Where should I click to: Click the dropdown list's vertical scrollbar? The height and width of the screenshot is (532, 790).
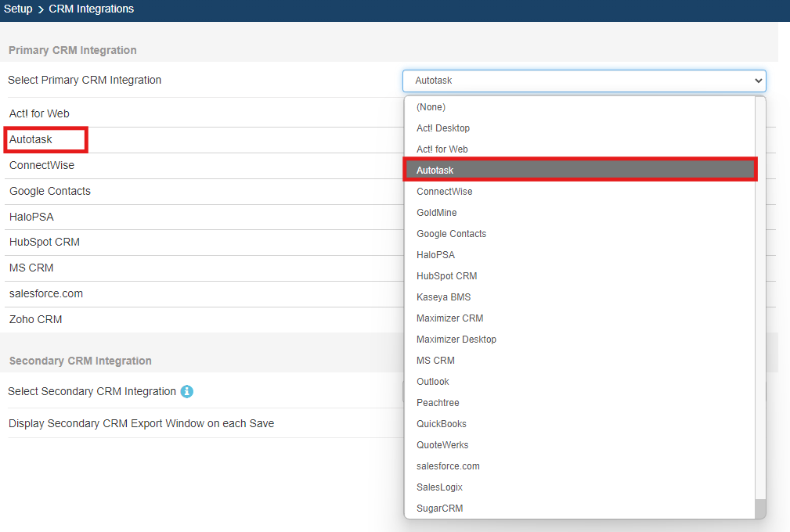point(760,297)
